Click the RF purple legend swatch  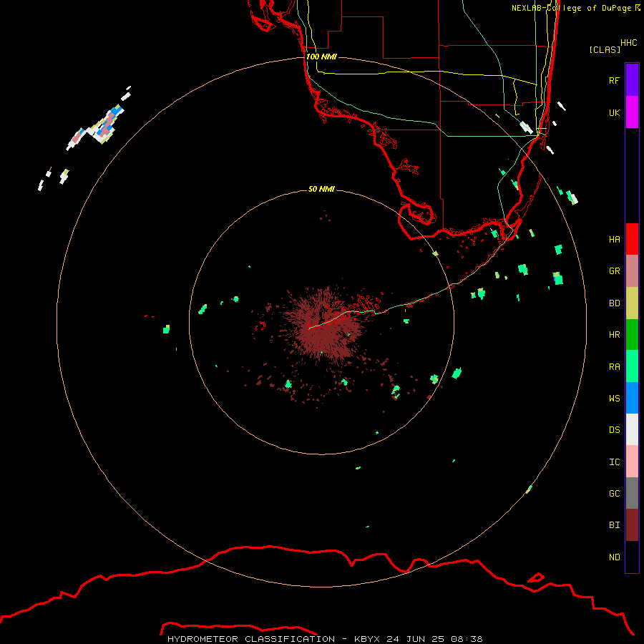coord(632,80)
